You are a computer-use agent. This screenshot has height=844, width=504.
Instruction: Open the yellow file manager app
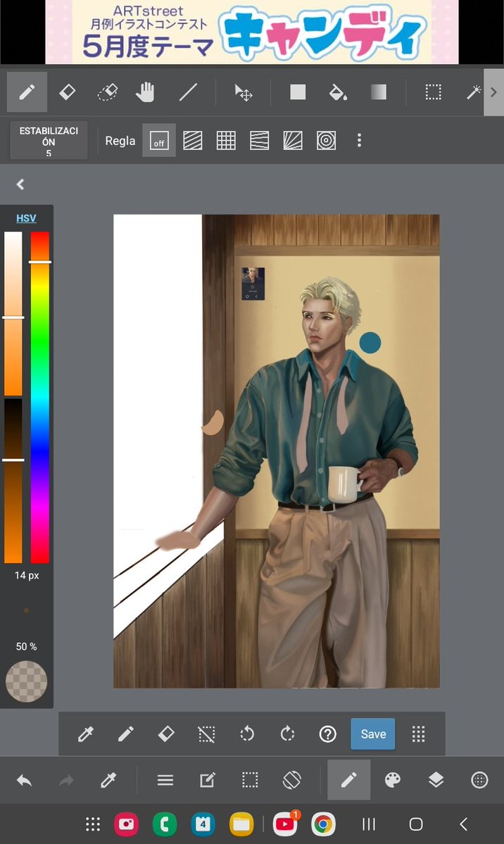pyautogui.click(x=241, y=824)
